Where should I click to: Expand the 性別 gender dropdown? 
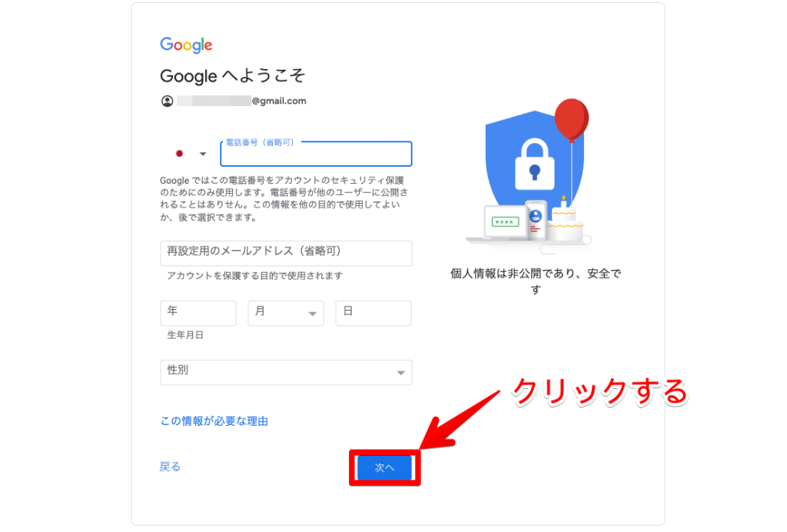286,372
